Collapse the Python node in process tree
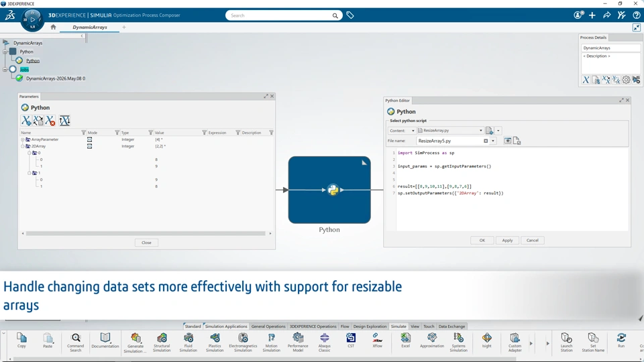This screenshot has height=362, width=644. click(x=5, y=52)
